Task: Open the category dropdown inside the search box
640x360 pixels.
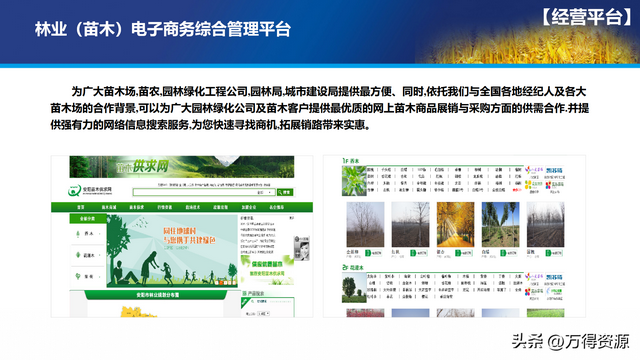Action: (x=264, y=192)
